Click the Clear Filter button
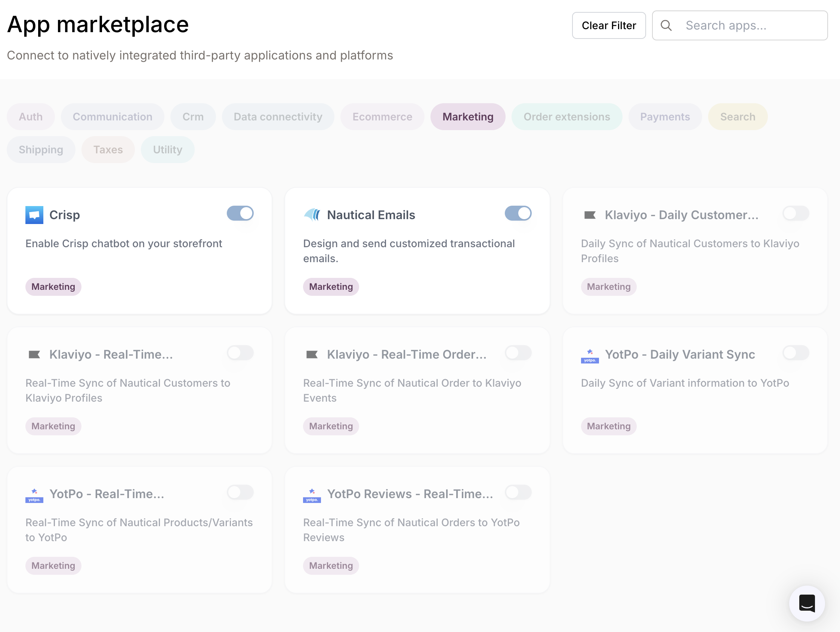Image resolution: width=840 pixels, height=632 pixels. pyautogui.click(x=609, y=25)
